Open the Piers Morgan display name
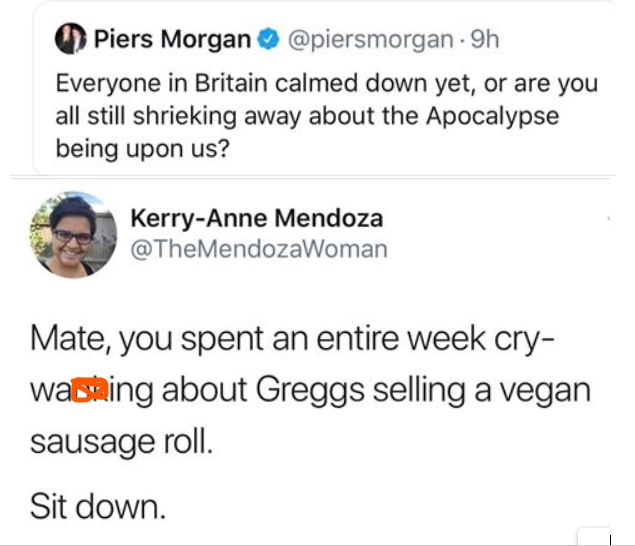Viewport: 635px width, 546px height. (x=171, y=41)
